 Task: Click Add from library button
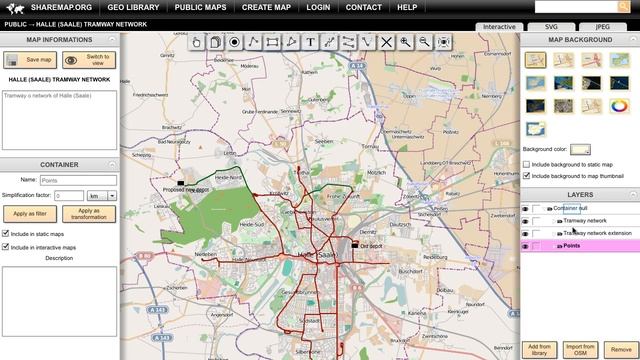click(x=540, y=350)
